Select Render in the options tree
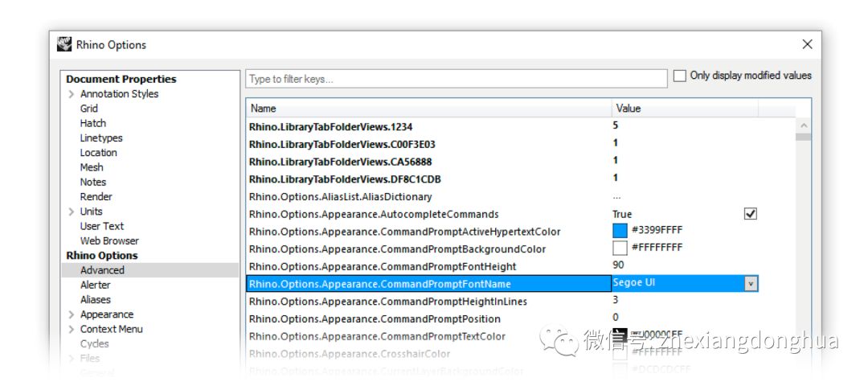The height and width of the screenshot is (382, 868). coord(96,196)
